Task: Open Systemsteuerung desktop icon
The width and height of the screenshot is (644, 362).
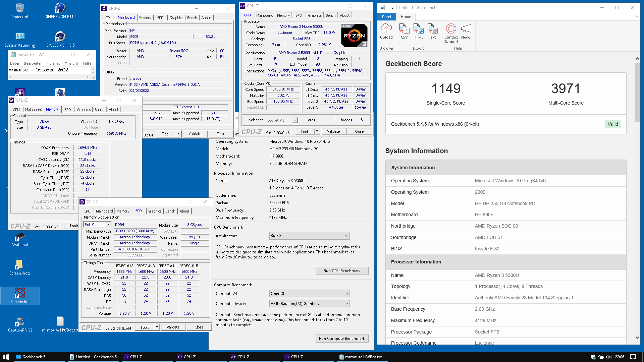Action: point(20,39)
